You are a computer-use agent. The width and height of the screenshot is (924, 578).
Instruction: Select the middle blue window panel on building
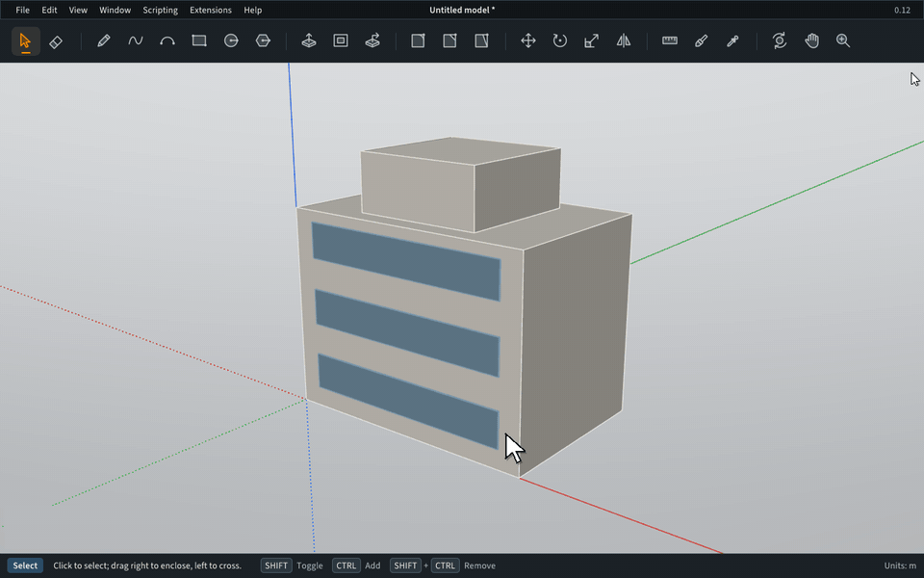click(408, 332)
